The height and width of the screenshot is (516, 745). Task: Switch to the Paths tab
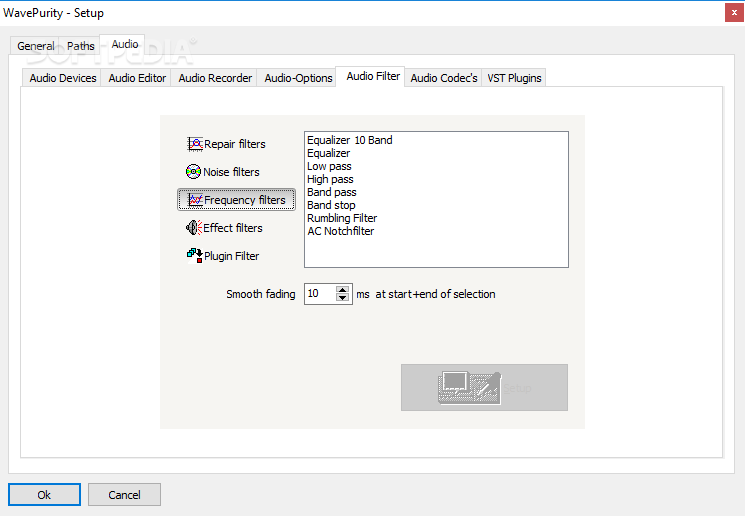(x=80, y=46)
